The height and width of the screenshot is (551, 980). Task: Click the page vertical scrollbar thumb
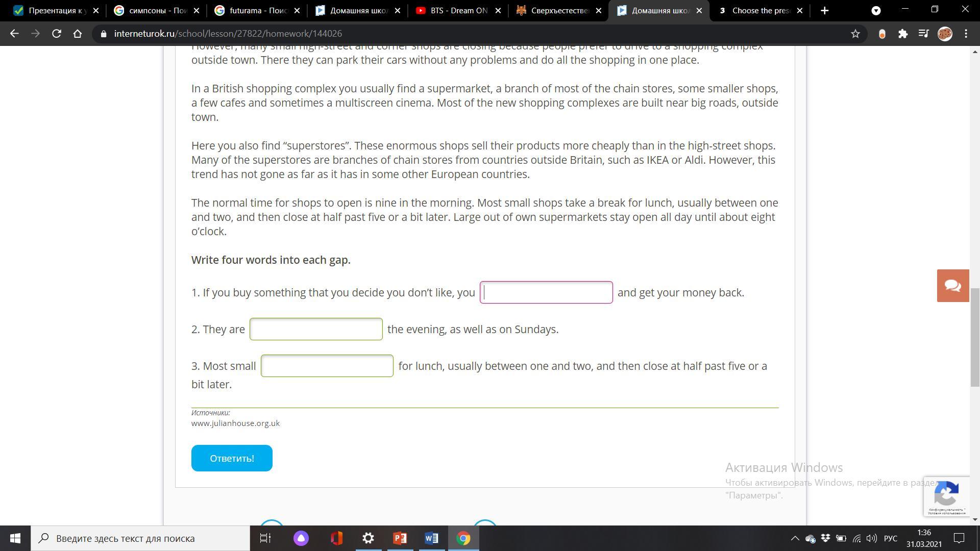[x=975, y=337]
